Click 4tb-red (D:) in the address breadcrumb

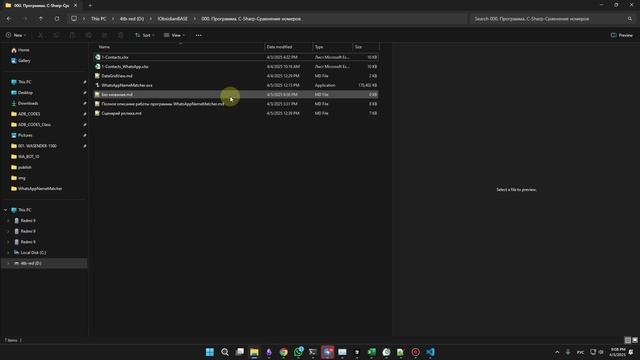pos(132,19)
